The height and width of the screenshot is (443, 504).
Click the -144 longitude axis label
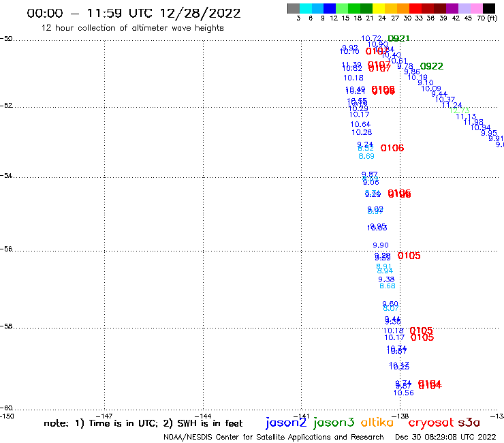pyautogui.click(x=203, y=416)
